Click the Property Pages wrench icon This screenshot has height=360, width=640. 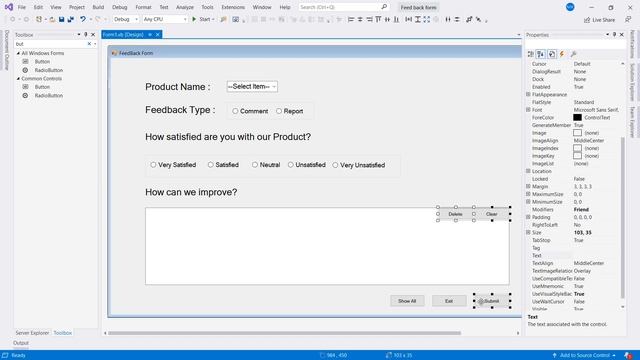click(573, 54)
